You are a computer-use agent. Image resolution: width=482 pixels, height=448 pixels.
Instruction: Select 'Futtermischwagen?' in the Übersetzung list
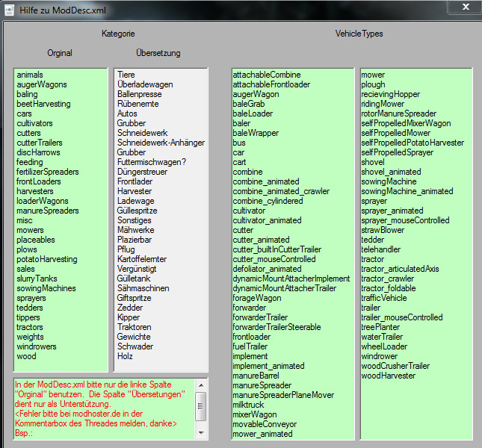(152, 162)
